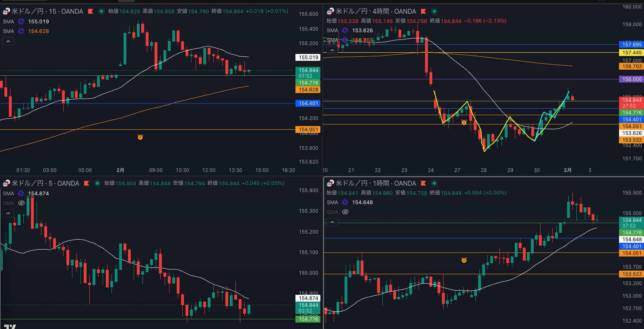Click the red flag on the 15-minute chart
This screenshot has width=644, height=329.
tap(91, 11)
